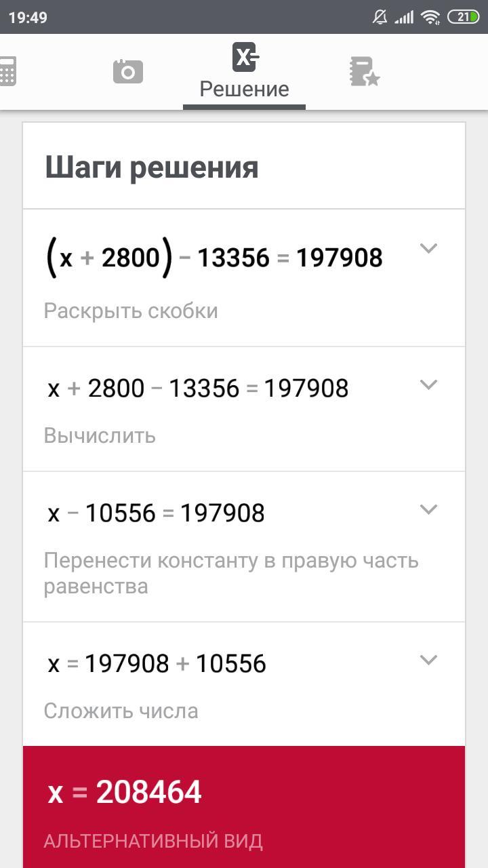Image resolution: width=488 pixels, height=868 pixels.
Task: Tap the Решение solution icon
Action: (x=245, y=57)
